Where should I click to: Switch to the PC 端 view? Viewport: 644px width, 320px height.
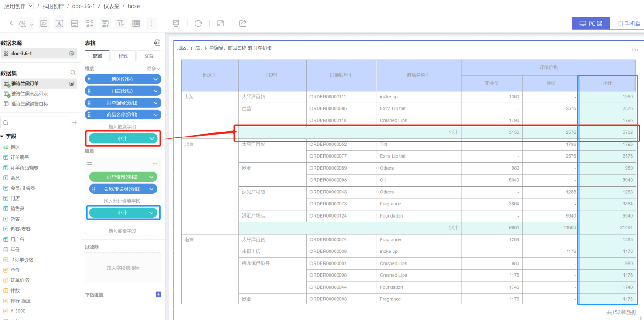(x=590, y=24)
